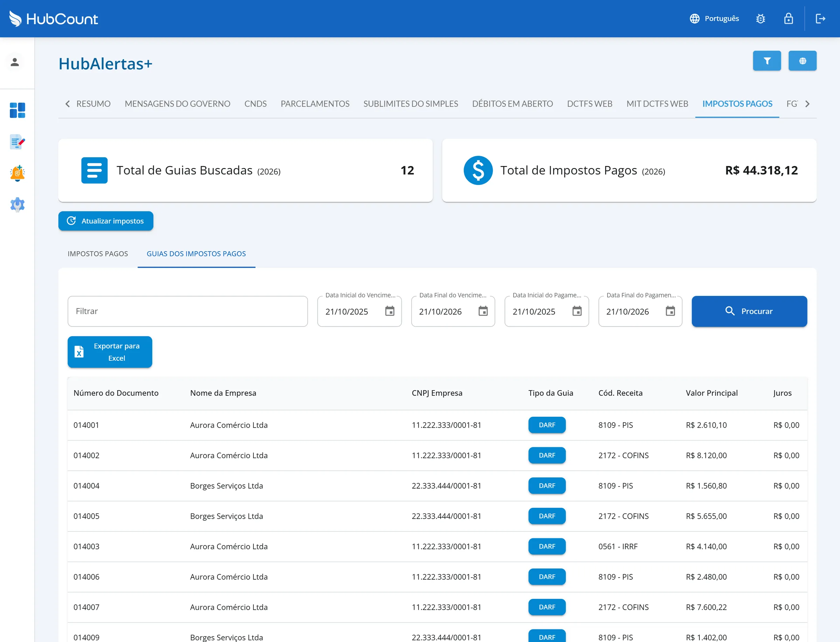Open the user profile sidebar icon
The height and width of the screenshot is (642, 840).
(15, 62)
